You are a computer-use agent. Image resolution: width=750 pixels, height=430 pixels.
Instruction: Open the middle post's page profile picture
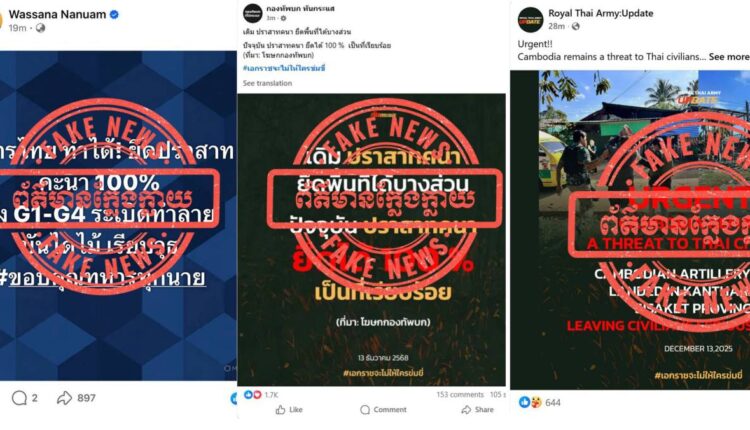point(253,13)
